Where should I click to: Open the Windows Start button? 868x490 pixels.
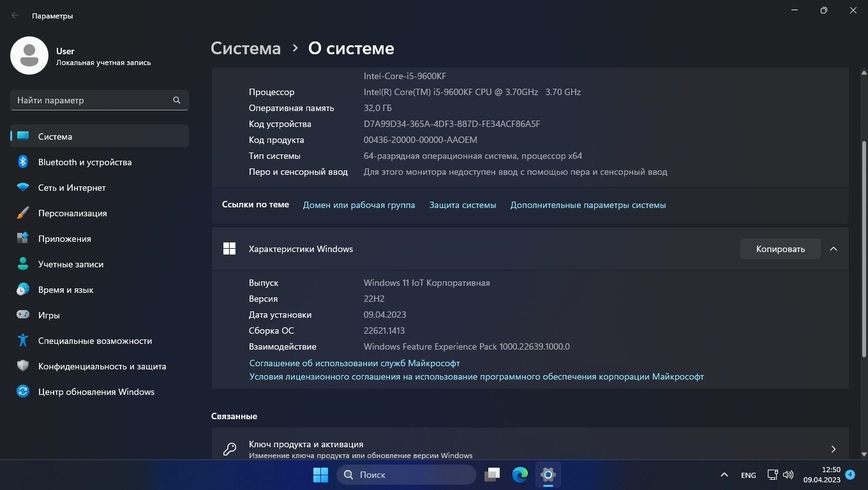coord(320,475)
